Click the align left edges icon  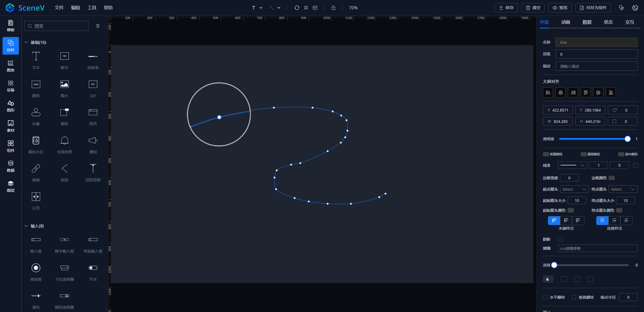tap(548, 92)
